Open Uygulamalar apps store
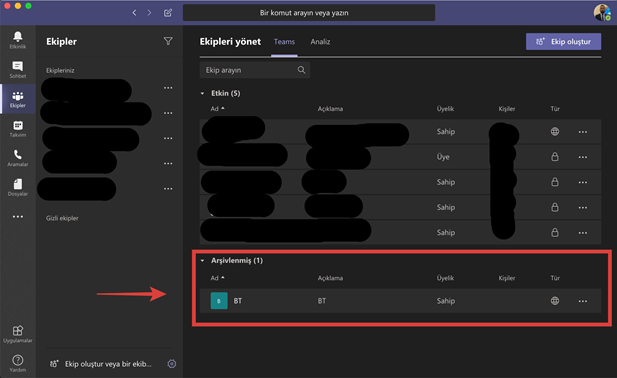 (18, 334)
